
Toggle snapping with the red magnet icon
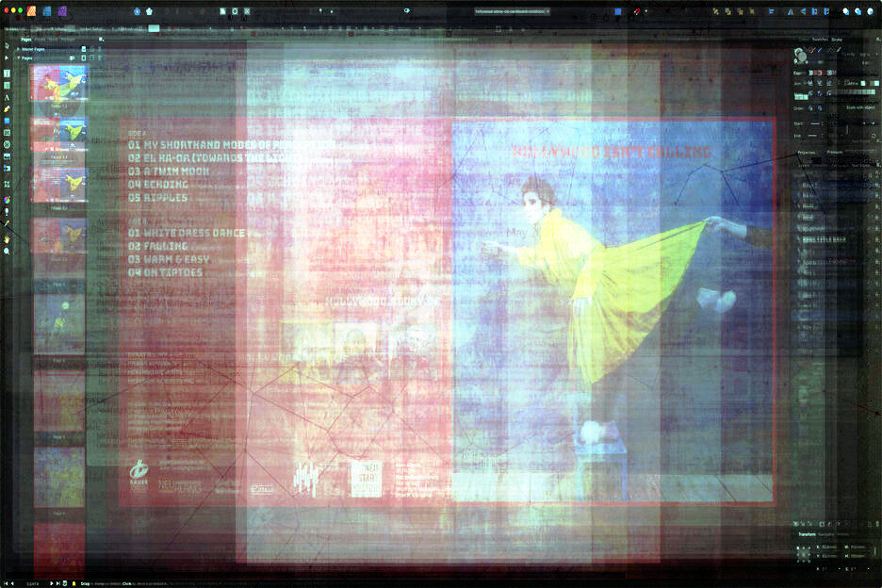[x=637, y=11]
